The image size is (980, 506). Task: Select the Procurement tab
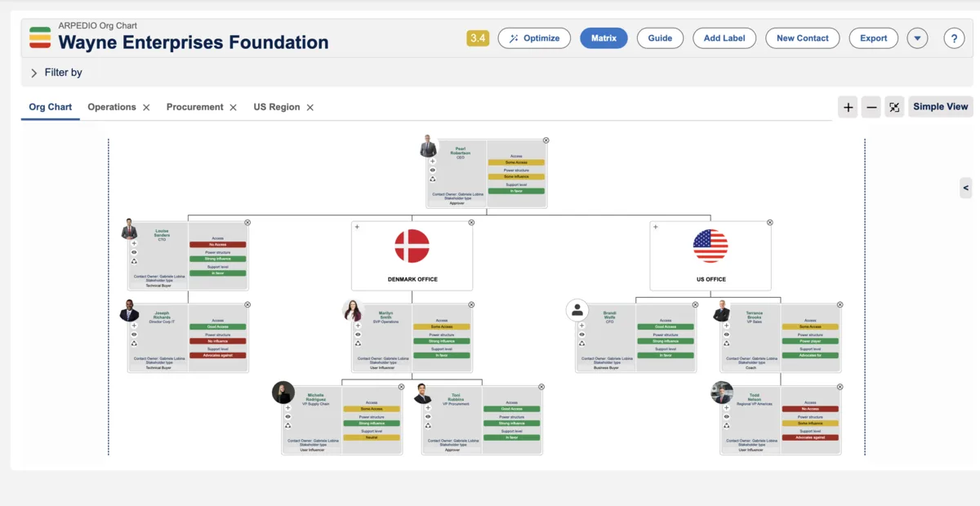(x=194, y=107)
